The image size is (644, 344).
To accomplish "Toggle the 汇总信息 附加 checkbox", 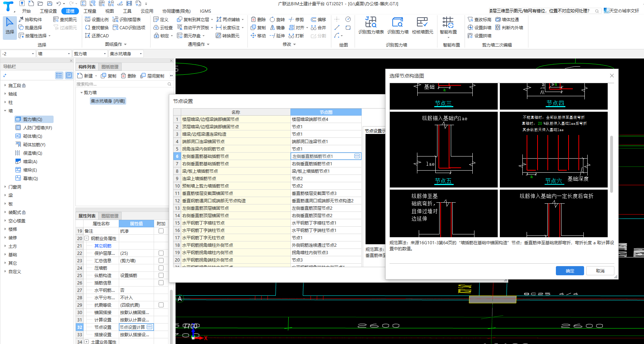I will (x=161, y=260).
